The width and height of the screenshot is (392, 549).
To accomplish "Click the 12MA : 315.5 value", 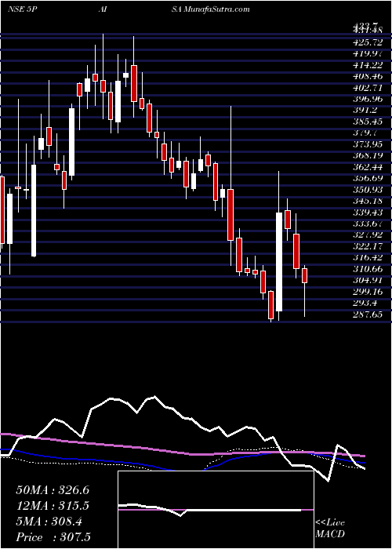I will pos(53,506).
